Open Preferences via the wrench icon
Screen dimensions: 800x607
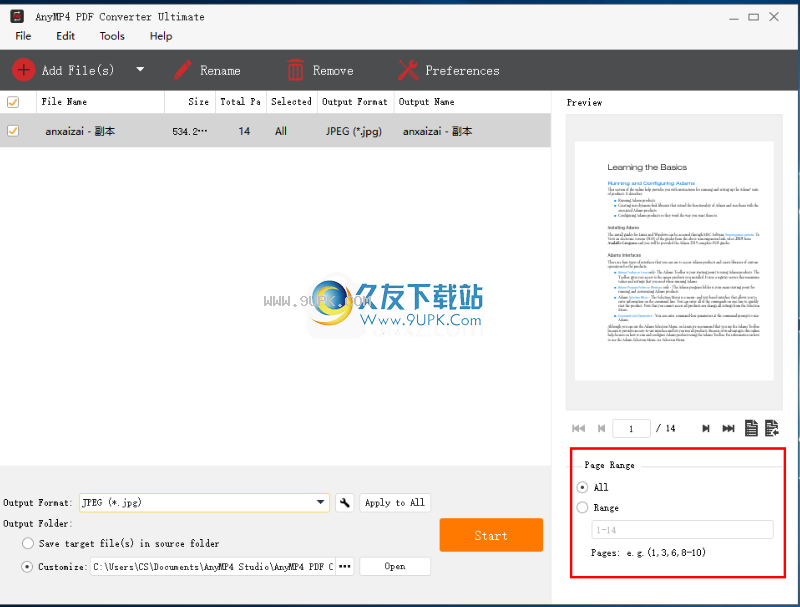(x=408, y=70)
